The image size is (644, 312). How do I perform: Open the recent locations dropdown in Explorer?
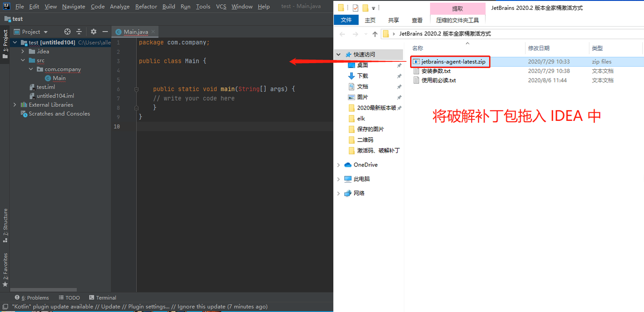365,34
